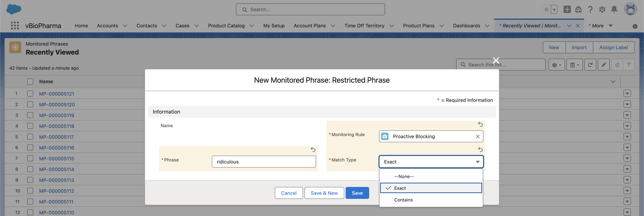The height and width of the screenshot is (216, 644).
Task: Clear the Proactive Blocking lookup selection
Action: 477,136
